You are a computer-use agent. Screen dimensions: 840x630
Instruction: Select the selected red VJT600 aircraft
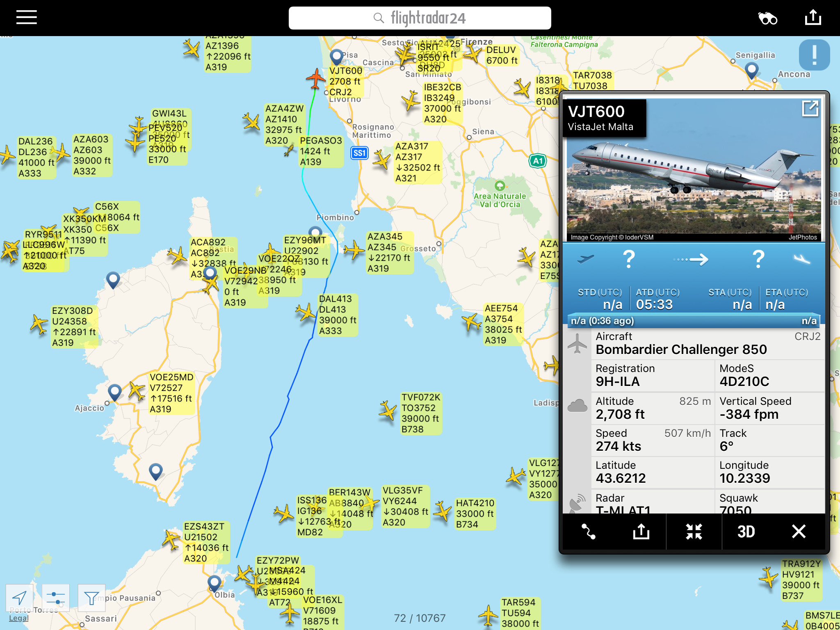316,78
